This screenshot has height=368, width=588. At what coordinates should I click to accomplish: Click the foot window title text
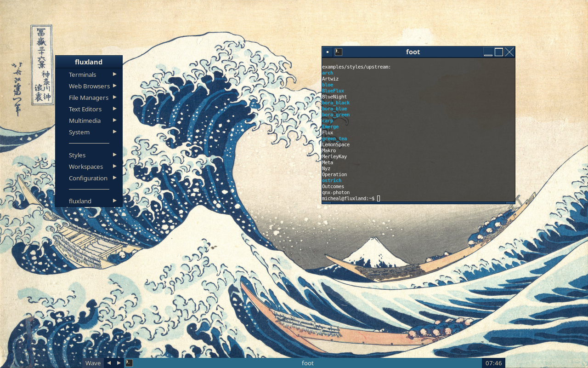(x=413, y=52)
